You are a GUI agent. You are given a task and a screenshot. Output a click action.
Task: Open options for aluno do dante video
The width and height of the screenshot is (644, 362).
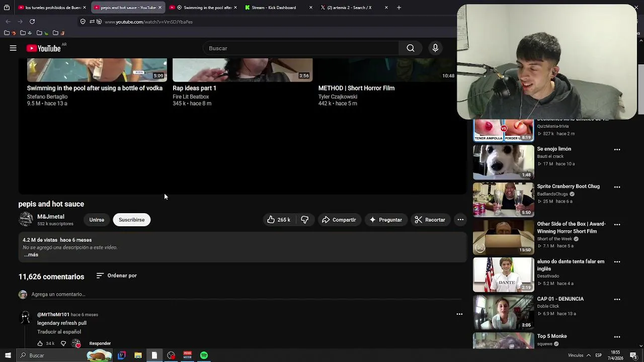click(x=617, y=262)
